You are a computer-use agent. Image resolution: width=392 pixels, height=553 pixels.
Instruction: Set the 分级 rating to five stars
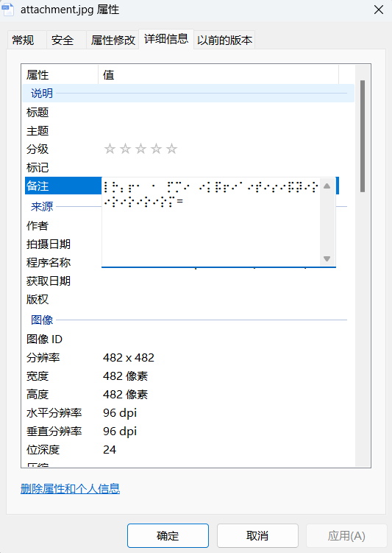click(171, 149)
